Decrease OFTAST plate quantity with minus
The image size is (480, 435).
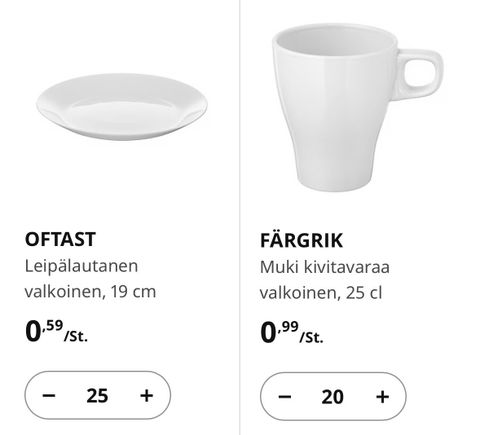(49, 396)
